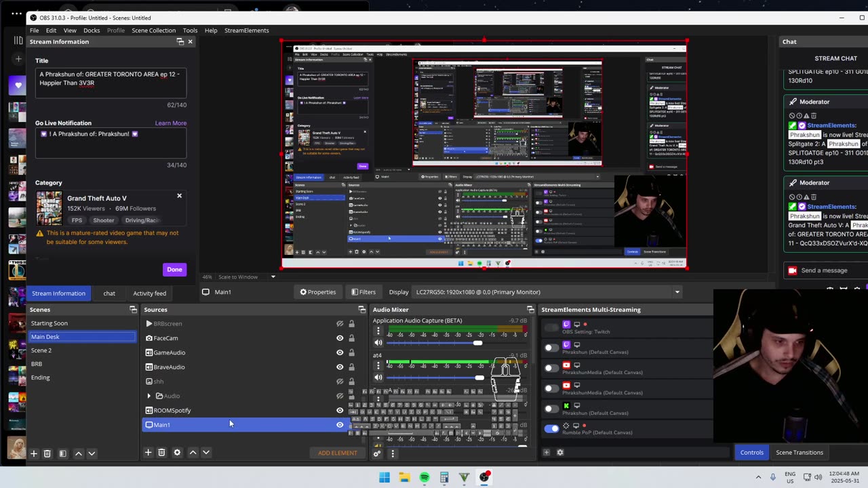Open scene filters icon in Scenes toolbar

click(62, 453)
